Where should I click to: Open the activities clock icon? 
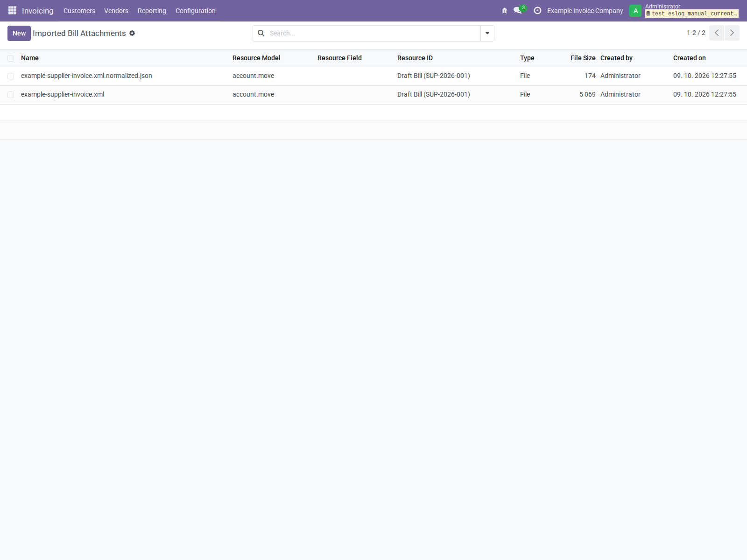click(537, 10)
